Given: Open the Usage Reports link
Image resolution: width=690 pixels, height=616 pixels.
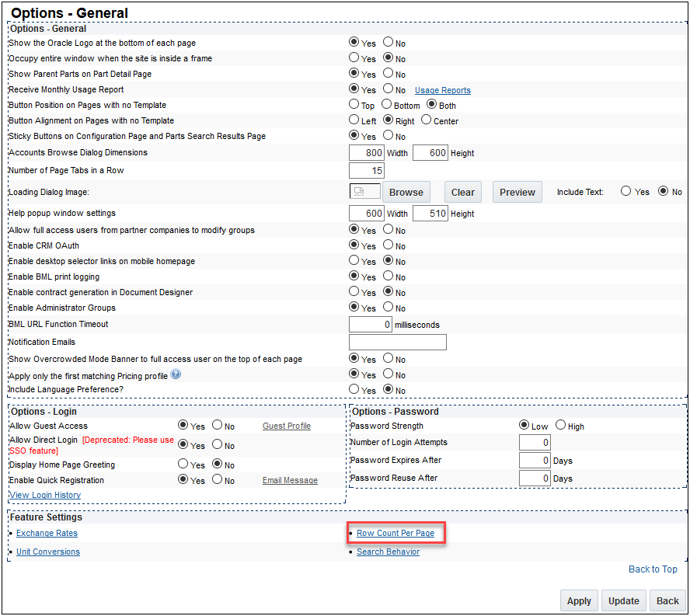Looking at the screenshot, I should tap(443, 90).
